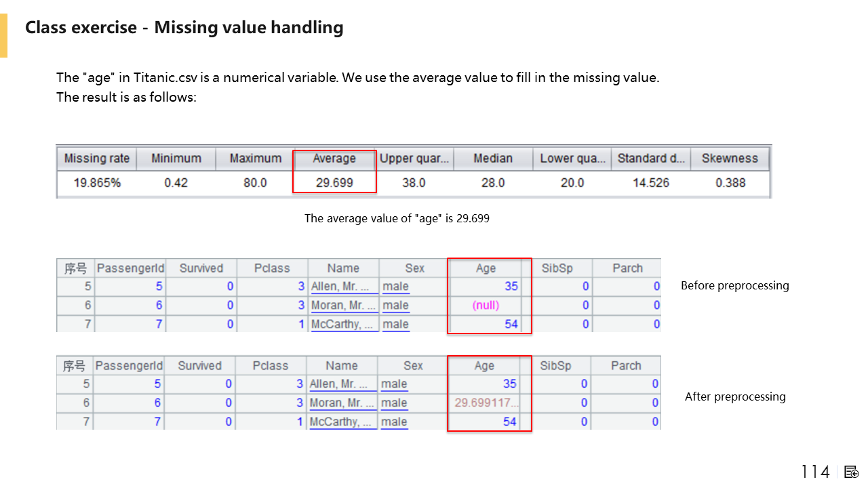The width and height of the screenshot is (868, 488).
Task: Click the truncated "Upper quar..." column header
Action: (414, 159)
